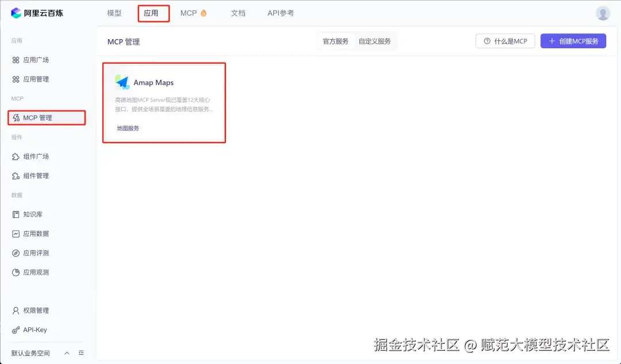Click the Amap Maps paper plane service icon
621x364 pixels.
pyautogui.click(x=122, y=81)
